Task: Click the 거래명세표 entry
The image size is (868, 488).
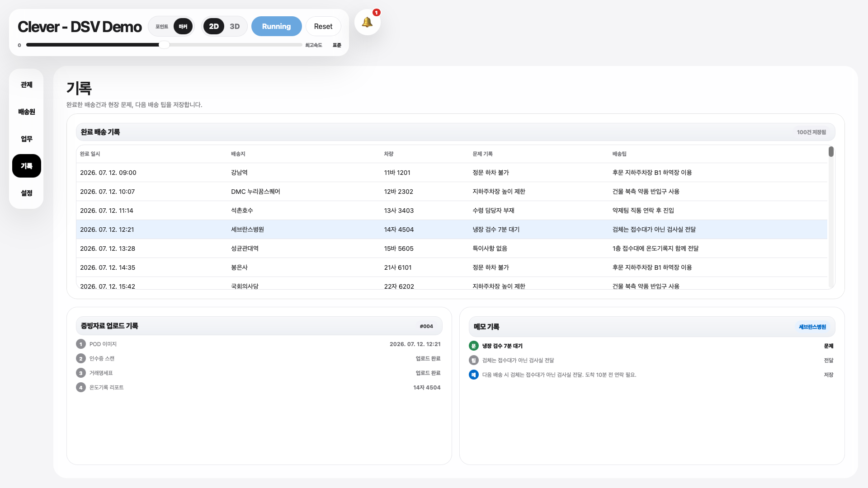Action: (101, 373)
